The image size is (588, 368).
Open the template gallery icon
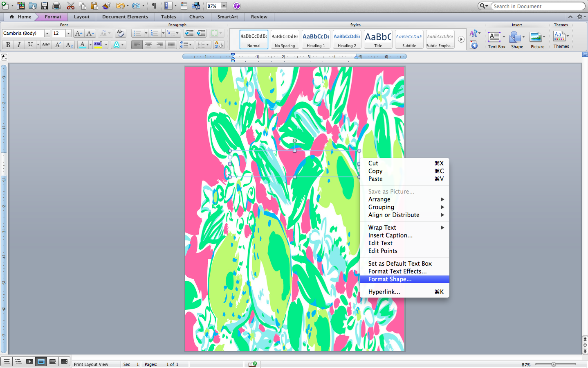click(20, 6)
